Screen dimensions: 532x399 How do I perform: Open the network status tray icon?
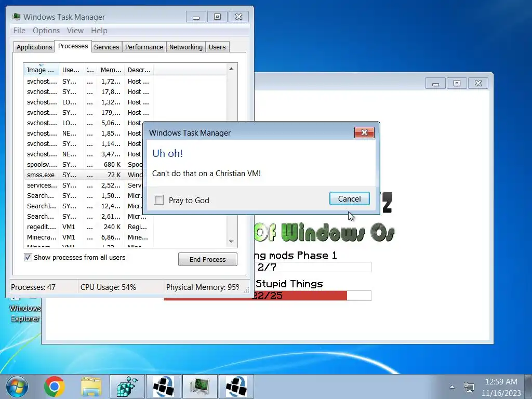(x=469, y=387)
